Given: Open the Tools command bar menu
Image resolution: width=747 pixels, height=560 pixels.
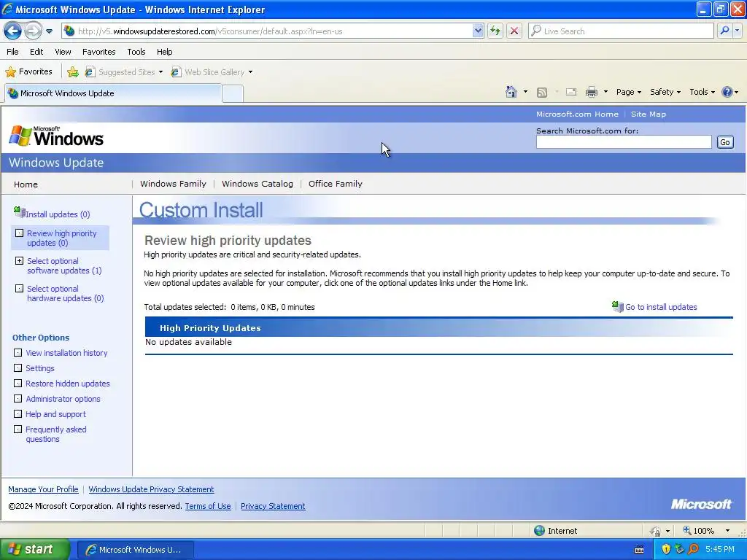Looking at the screenshot, I should pos(703,92).
